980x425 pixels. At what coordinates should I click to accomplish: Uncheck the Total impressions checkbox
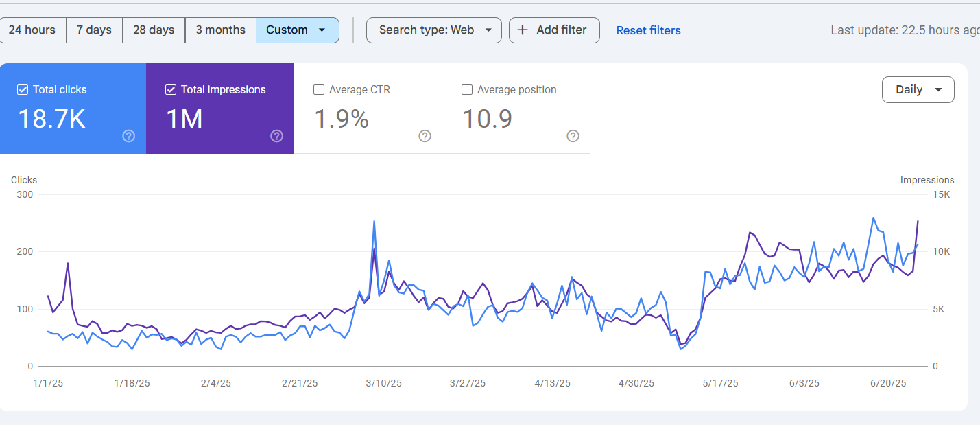pos(171,90)
